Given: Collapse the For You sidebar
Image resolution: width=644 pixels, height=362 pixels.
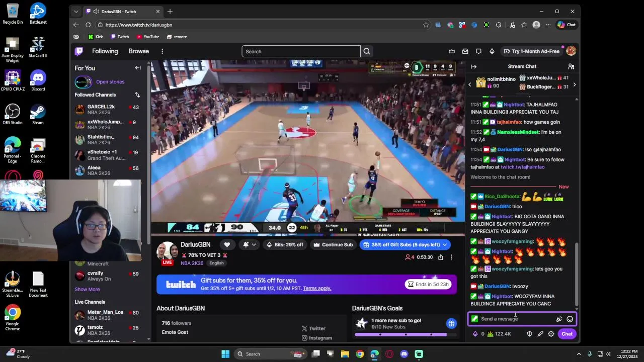Looking at the screenshot, I should pyautogui.click(x=138, y=68).
